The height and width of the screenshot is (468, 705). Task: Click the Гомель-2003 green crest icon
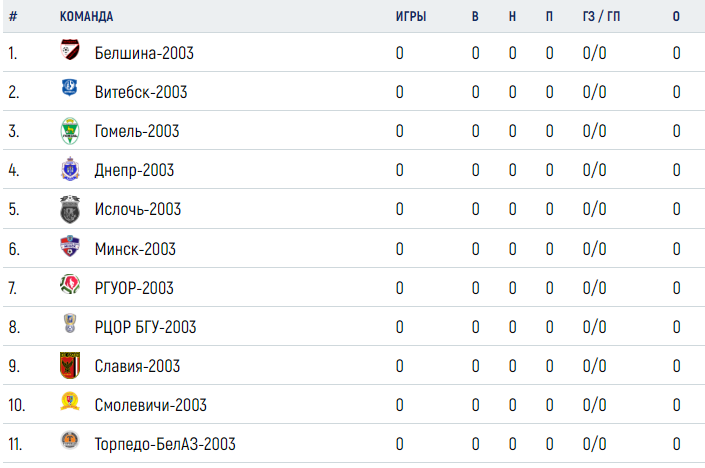click(x=70, y=131)
